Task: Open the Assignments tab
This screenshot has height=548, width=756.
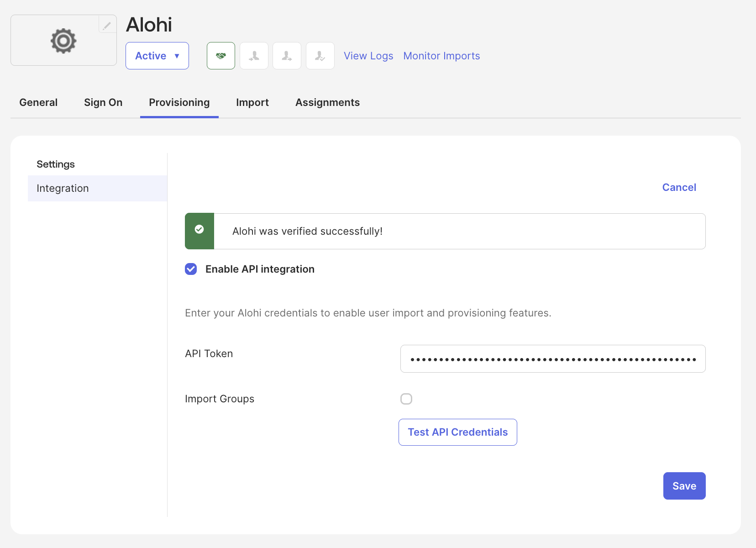Action: pos(328,102)
